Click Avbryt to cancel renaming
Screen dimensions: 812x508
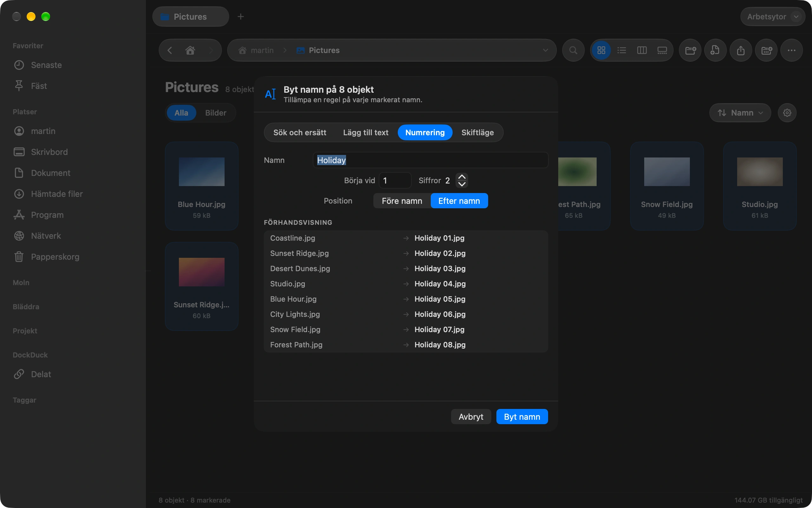point(471,417)
